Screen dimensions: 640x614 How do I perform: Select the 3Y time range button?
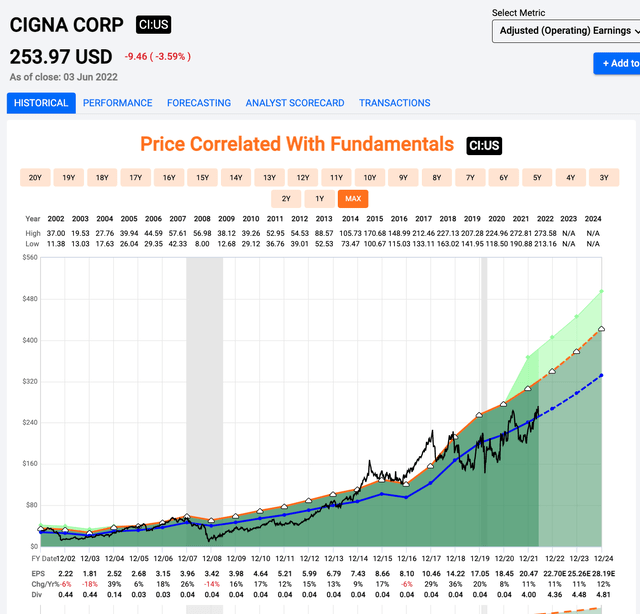[604, 178]
